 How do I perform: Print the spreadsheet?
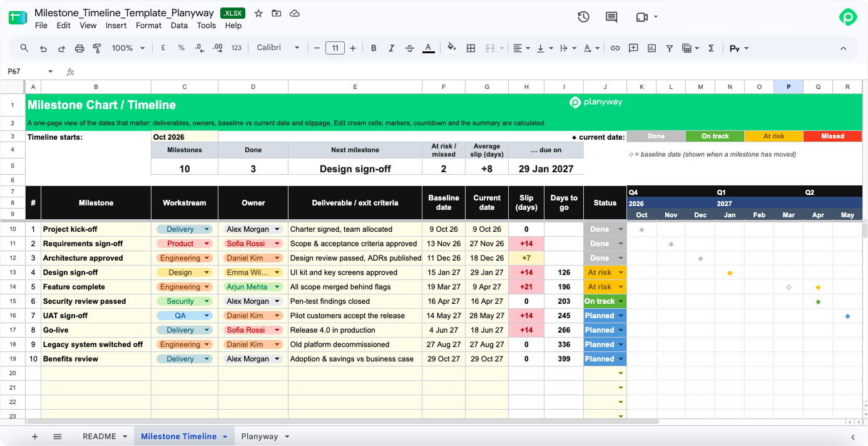point(79,48)
